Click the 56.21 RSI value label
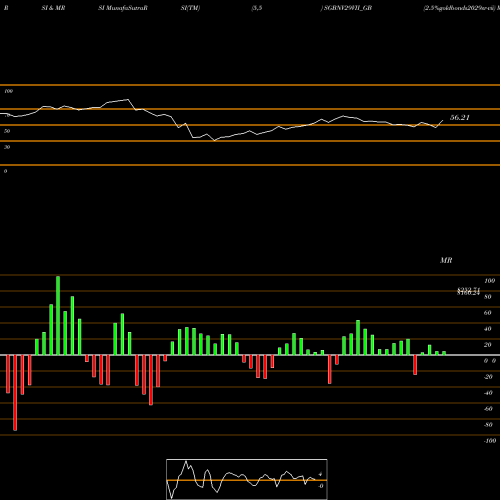The width and height of the screenshot is (500, 500). pyautogui.click(x=460, y=117)
